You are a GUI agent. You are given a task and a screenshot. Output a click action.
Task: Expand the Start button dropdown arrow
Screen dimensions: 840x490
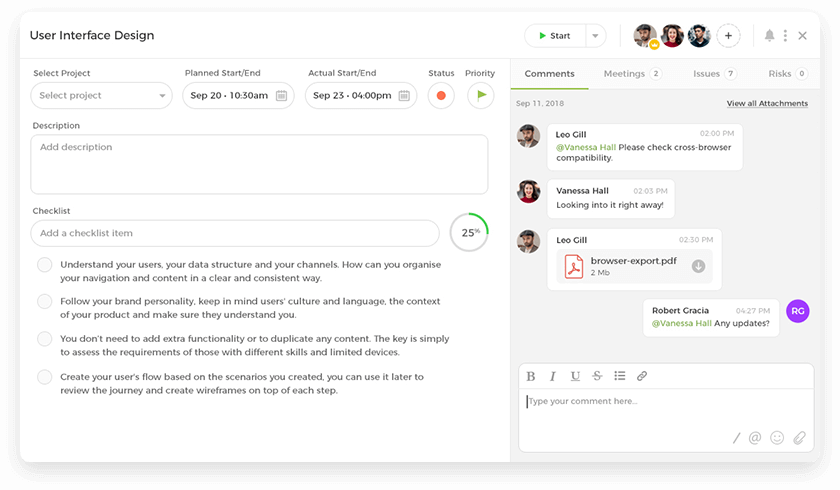coord(596,36)
